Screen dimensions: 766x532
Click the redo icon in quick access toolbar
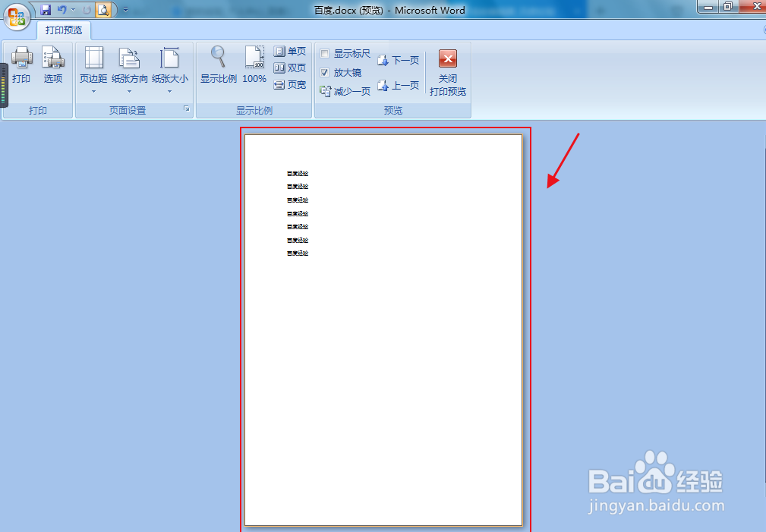(87, 10)
